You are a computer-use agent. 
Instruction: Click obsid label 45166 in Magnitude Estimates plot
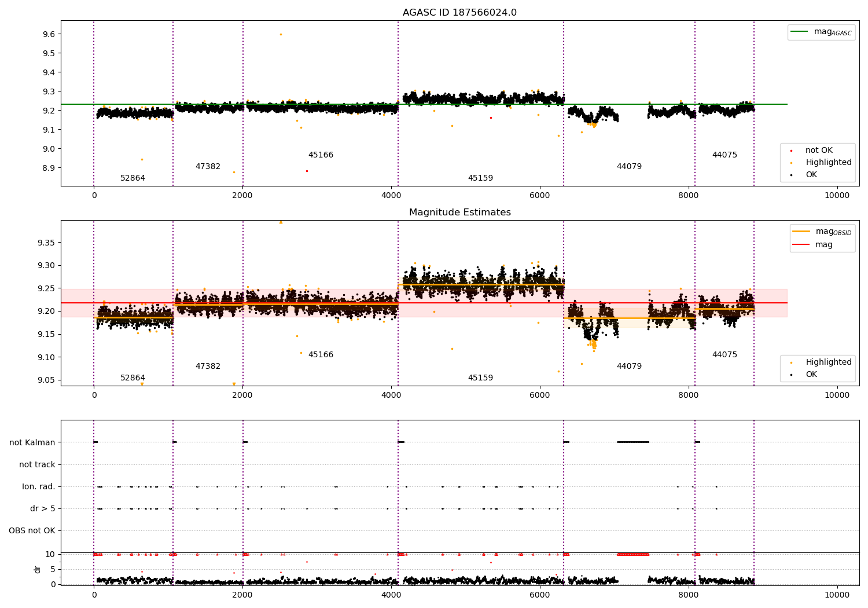pyautogui.click(x=321, y=355)
